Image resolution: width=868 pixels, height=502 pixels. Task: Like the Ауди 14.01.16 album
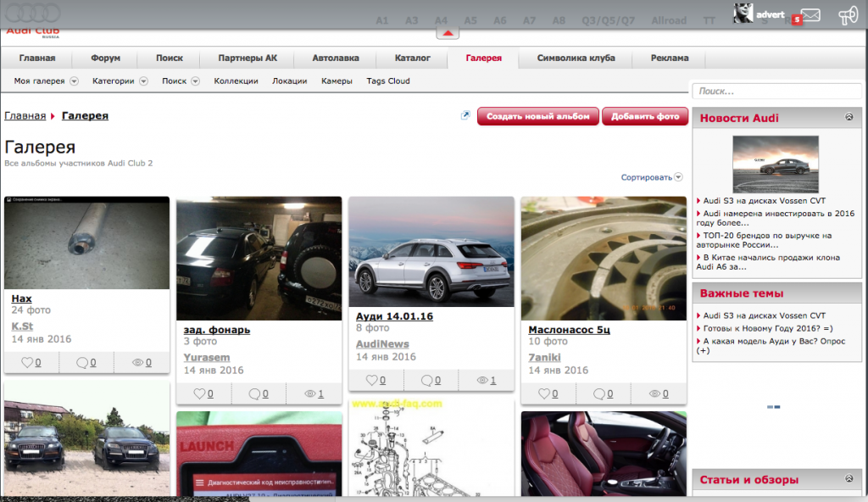[372, 380]
